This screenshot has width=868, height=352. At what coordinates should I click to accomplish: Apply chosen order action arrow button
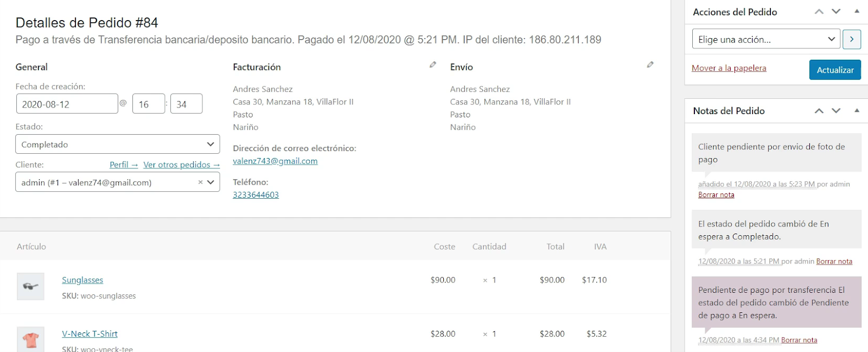[852, 39]
